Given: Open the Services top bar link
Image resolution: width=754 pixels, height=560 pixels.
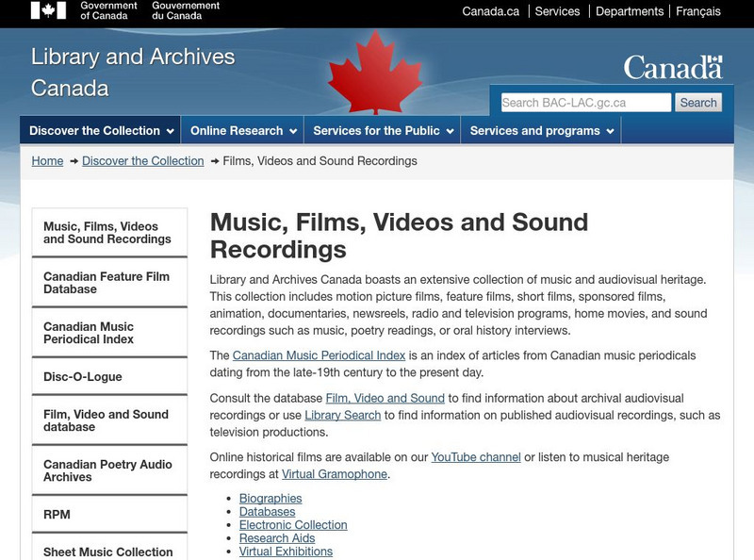Looking at the screenshot, I should point(557,11).
